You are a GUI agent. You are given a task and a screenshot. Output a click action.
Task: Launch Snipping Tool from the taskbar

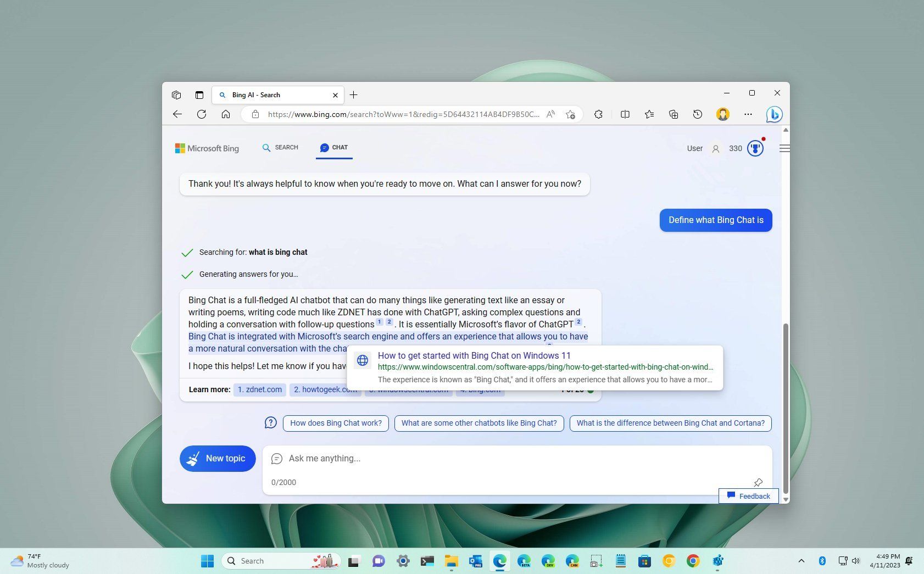pyautogui.click(x=596, y=561)
